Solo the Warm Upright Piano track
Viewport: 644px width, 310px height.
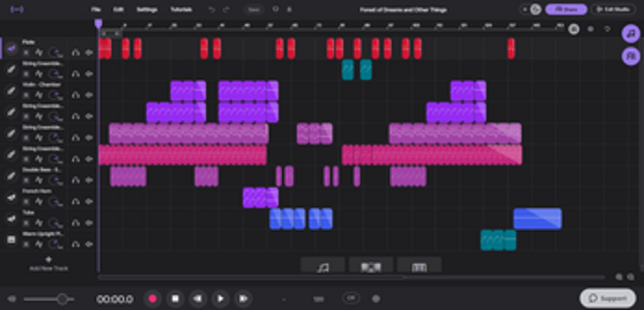coord(76,244)
